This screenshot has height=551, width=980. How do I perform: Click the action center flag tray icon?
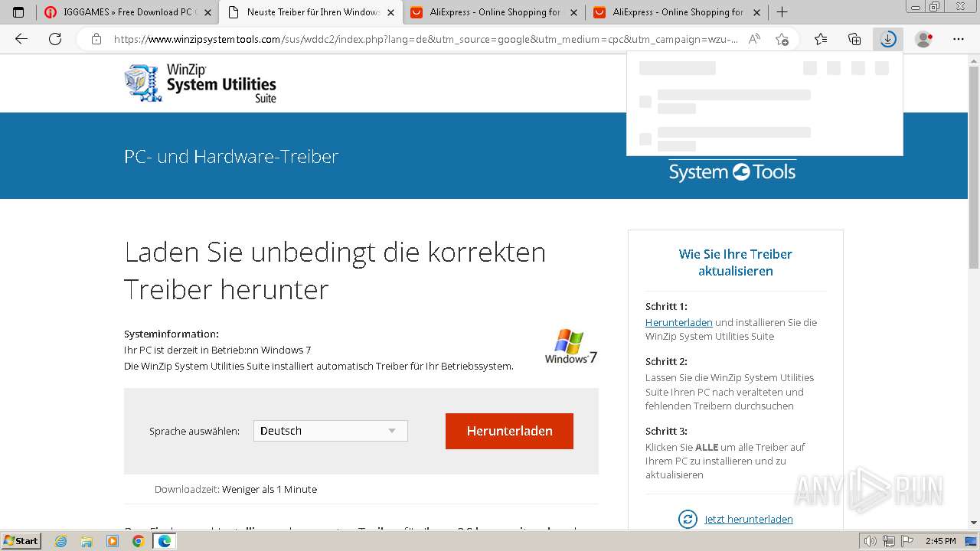tap(908, 541)
